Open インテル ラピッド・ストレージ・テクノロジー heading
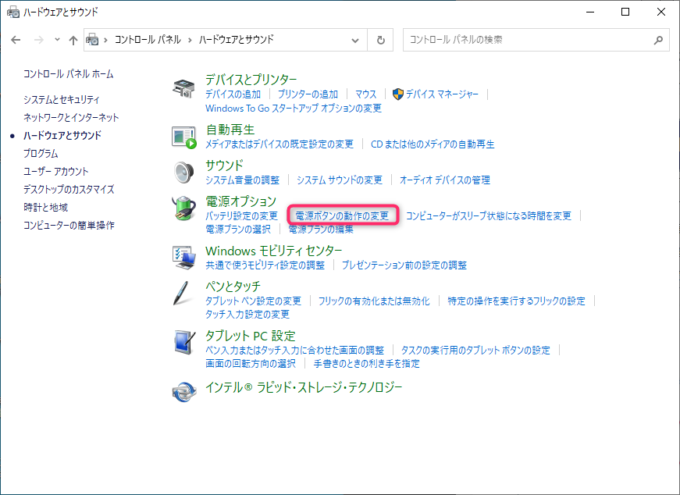This screenshot has height=495, width=680. point(304,387)
